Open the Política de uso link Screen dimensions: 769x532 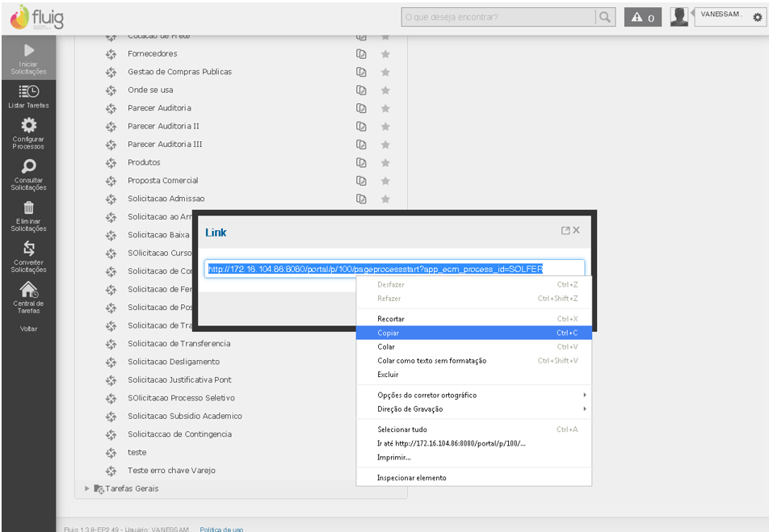(x=221, y=530)
